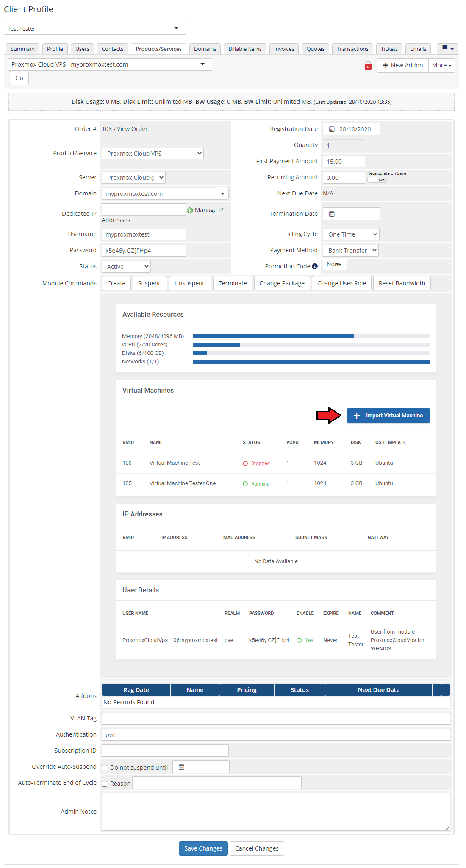466x868 pixels.
Task: Open the Emails tab
Action: (418, 49)
